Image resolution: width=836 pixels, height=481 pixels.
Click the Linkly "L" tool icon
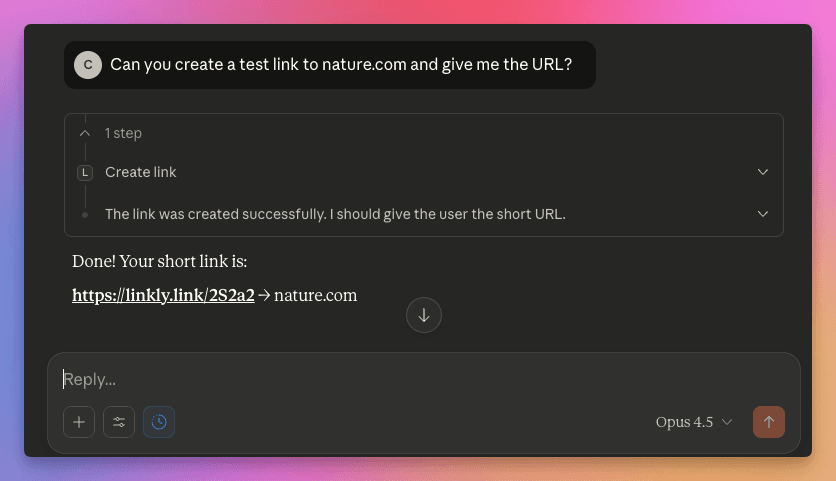coord(85,172)
